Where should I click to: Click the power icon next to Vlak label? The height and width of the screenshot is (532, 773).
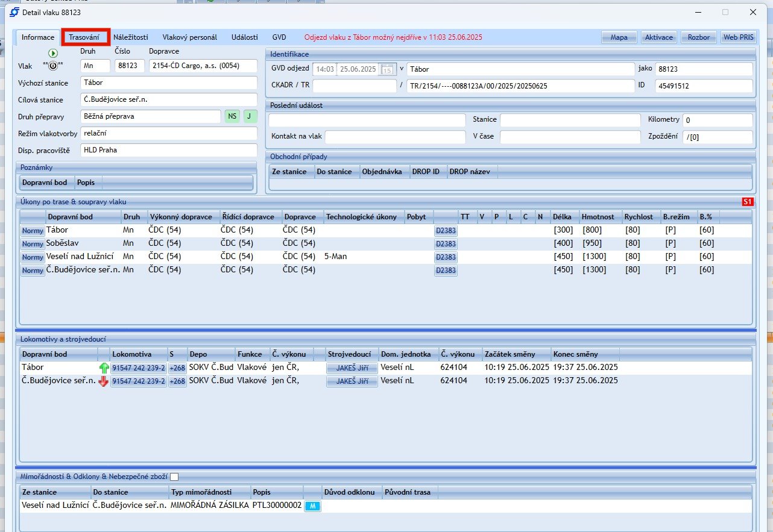(53, 66)
